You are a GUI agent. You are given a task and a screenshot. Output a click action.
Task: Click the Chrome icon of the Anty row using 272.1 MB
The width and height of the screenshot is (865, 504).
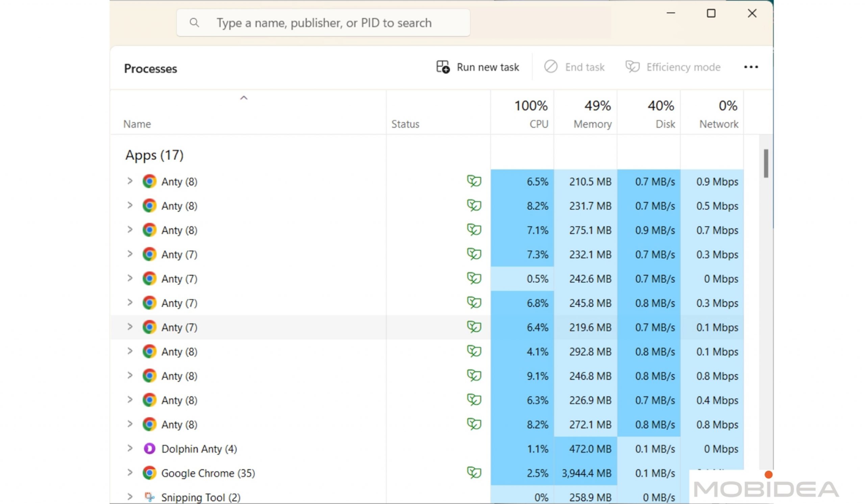pyautogui.click(x=149, y=425)
